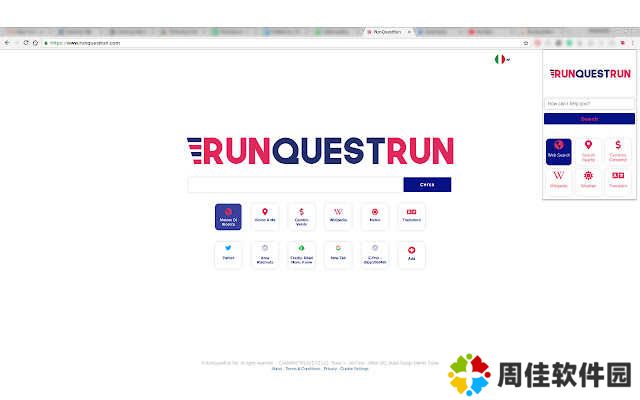Click the Weather icon in extension popup
The width and height of the screenshot is (640, 400).
tap(588, 180)
